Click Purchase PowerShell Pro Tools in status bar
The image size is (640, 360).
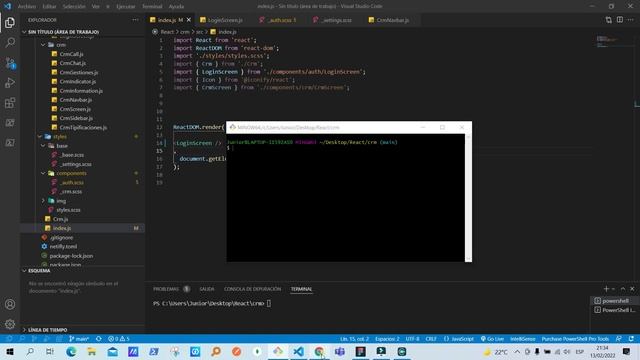(x=575, y=339)
